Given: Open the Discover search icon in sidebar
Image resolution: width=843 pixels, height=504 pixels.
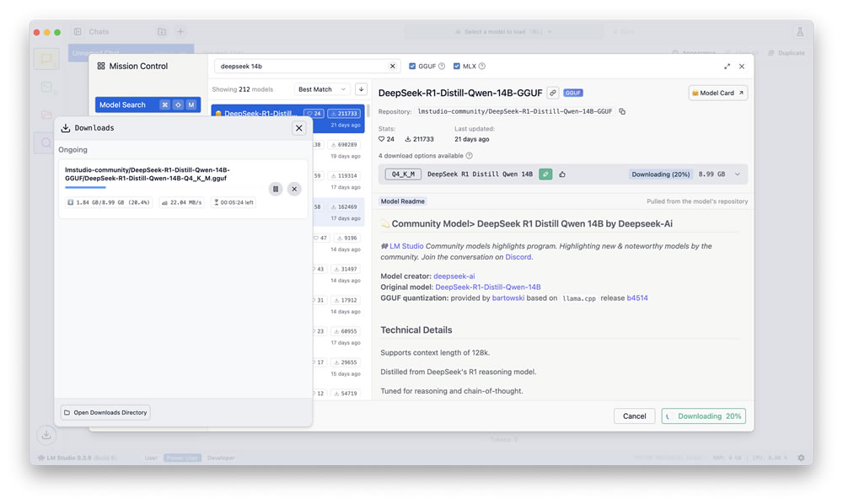Looking at the screenshot, I should (x=46, y=143).
